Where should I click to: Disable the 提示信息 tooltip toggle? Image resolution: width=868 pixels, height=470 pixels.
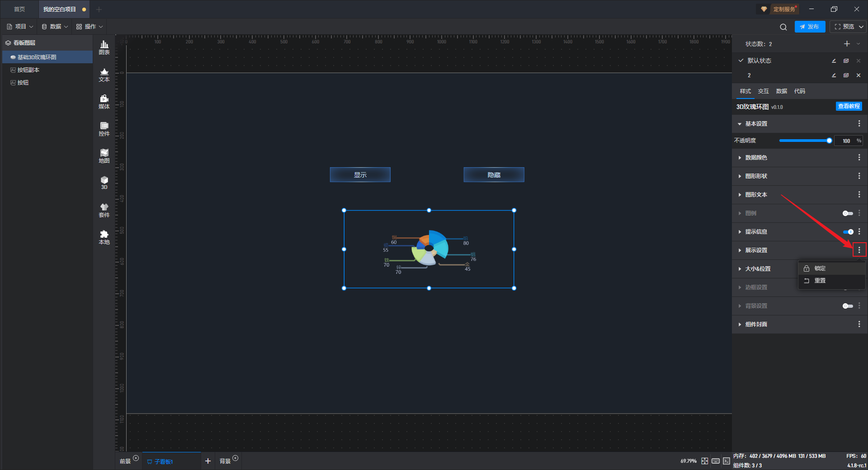click(848, 232)
